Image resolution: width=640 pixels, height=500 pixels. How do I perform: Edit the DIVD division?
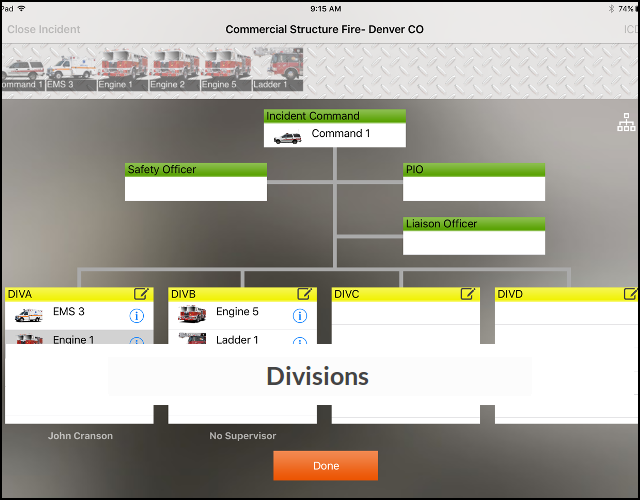coord(630,294)
